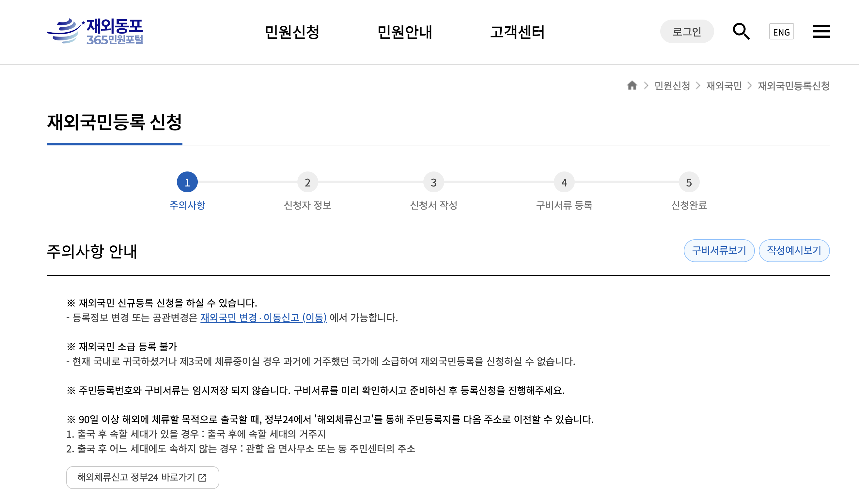Select step 1 주의사항 circle

[187, 183]
